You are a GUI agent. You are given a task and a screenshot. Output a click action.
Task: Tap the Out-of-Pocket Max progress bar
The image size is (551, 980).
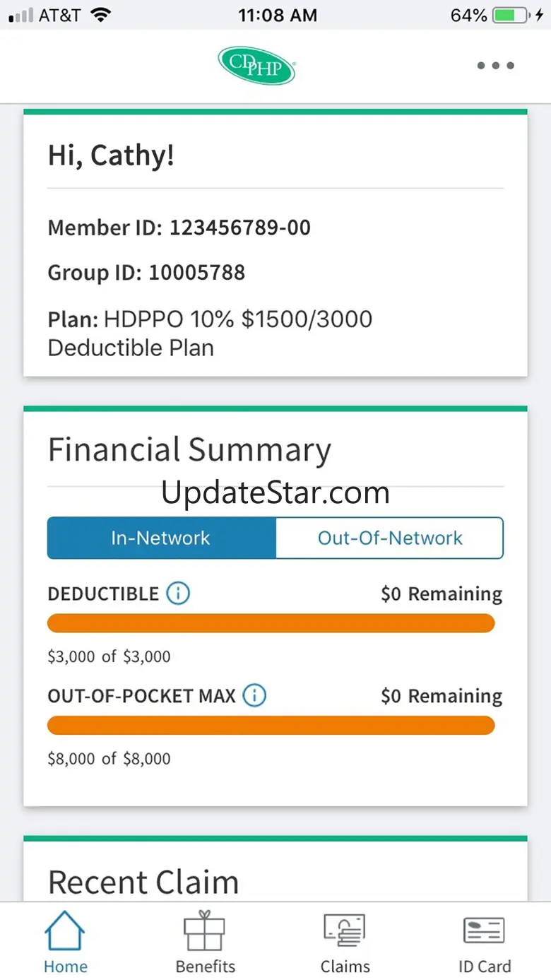click(271, 726)
